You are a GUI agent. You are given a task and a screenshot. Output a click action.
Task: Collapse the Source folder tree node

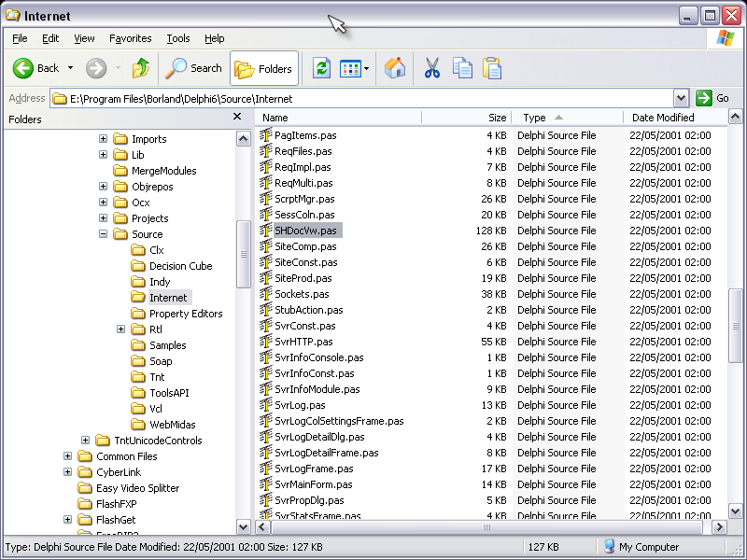pos(104,234)
